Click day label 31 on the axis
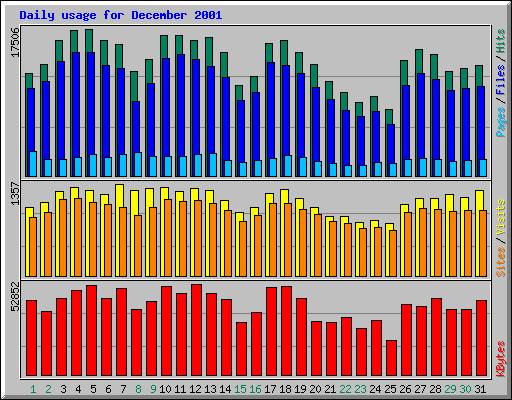The height and width of the screenshot is (400, 512). pos(480,389)
